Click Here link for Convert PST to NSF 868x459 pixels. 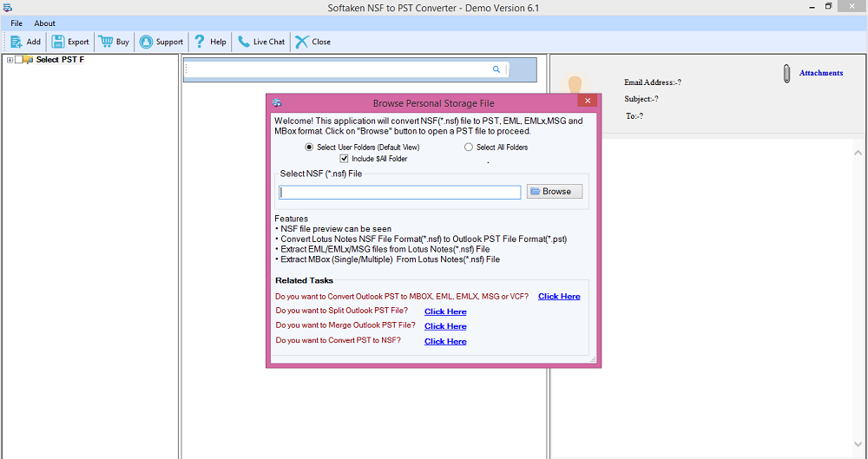445,342
